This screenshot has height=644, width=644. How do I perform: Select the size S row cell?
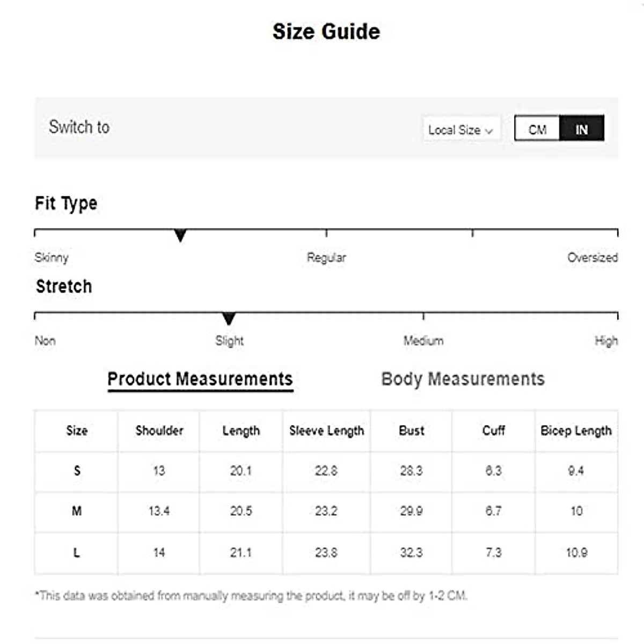tap(77, 471)
